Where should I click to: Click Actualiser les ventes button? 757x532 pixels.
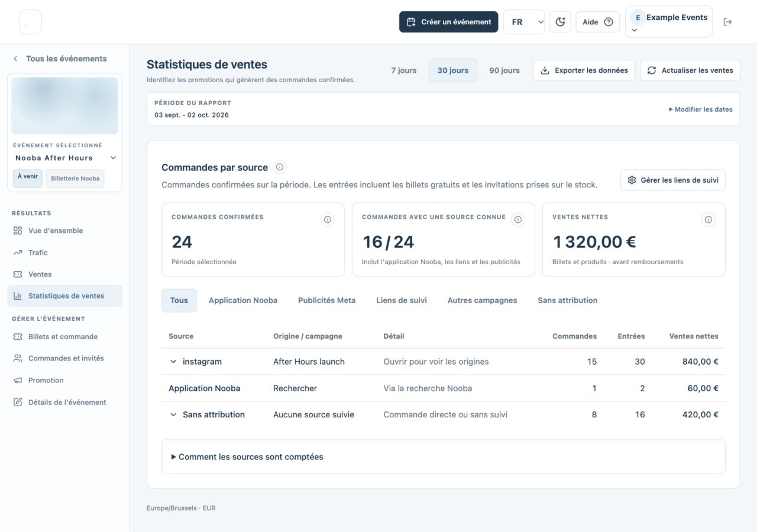click(690, 70)
